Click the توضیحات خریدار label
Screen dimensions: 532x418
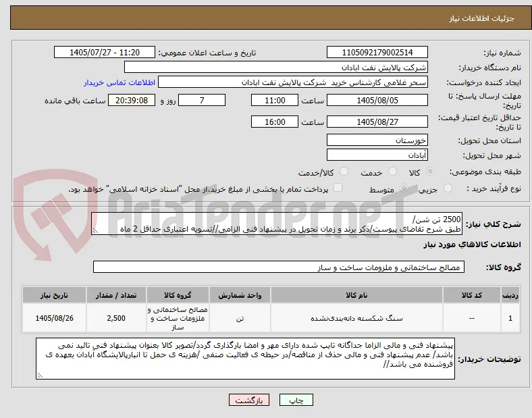tap(489, 359)
